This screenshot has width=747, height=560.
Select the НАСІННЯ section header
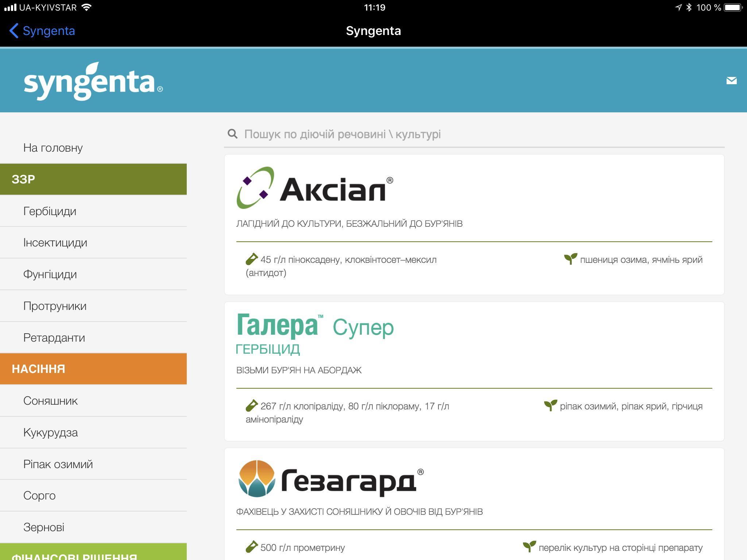93,369
